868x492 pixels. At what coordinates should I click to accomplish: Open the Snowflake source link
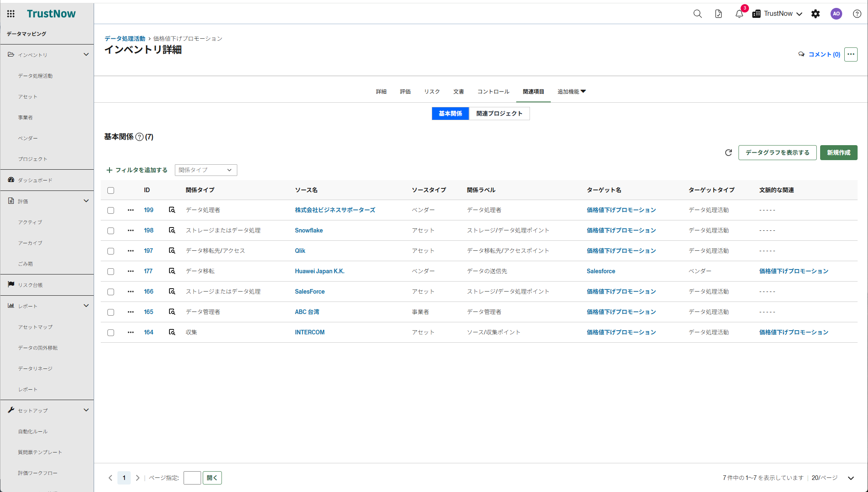coord(309,230)
